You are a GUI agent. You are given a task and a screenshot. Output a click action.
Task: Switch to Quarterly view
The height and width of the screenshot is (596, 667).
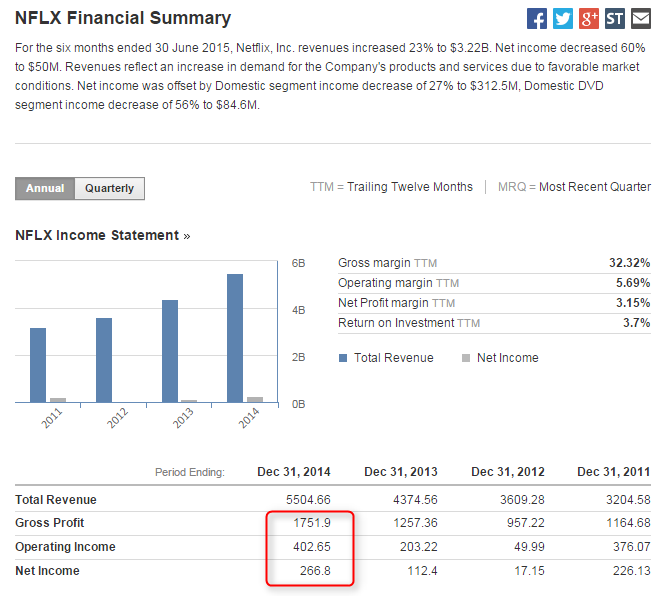click(109, 188)
